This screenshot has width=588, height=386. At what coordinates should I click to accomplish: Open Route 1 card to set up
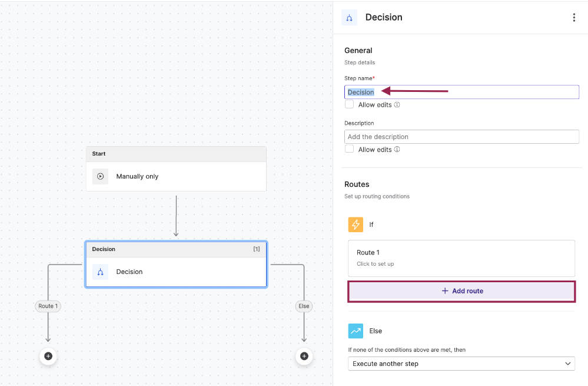[461, 258]
